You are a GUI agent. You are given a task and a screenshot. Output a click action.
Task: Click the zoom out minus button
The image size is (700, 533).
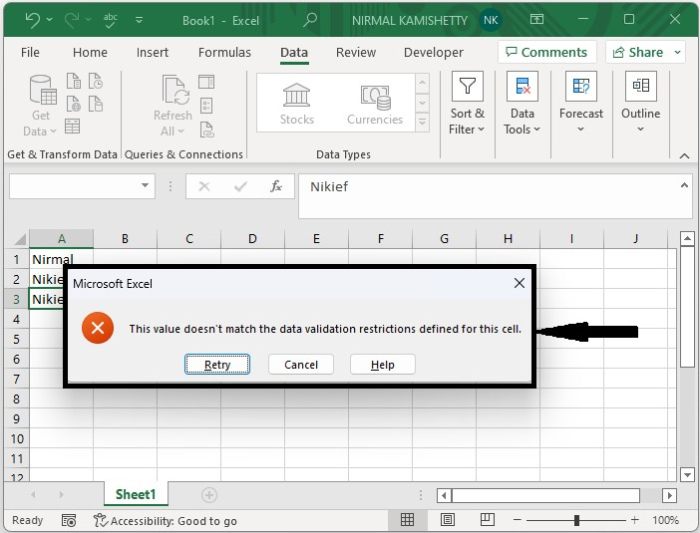coord(517,520)
